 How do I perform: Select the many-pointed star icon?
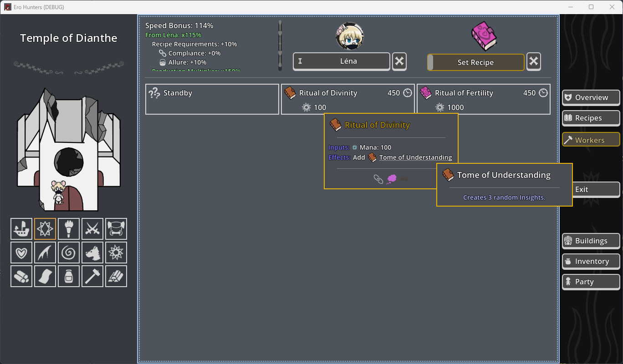pos(116,253)
